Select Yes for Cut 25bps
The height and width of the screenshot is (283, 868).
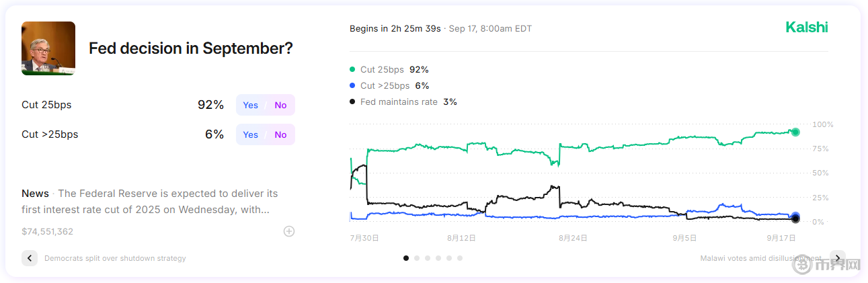tap(251, 105)
